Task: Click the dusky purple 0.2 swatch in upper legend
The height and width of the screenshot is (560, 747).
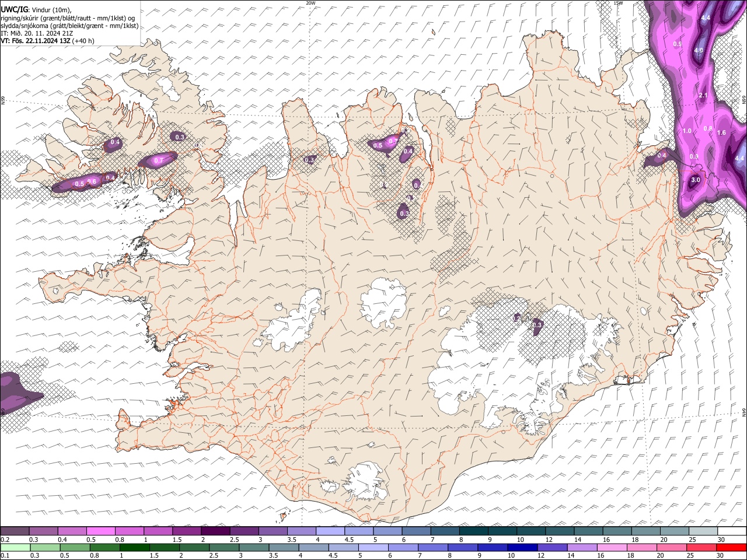Action: click(x=15, y=531)
